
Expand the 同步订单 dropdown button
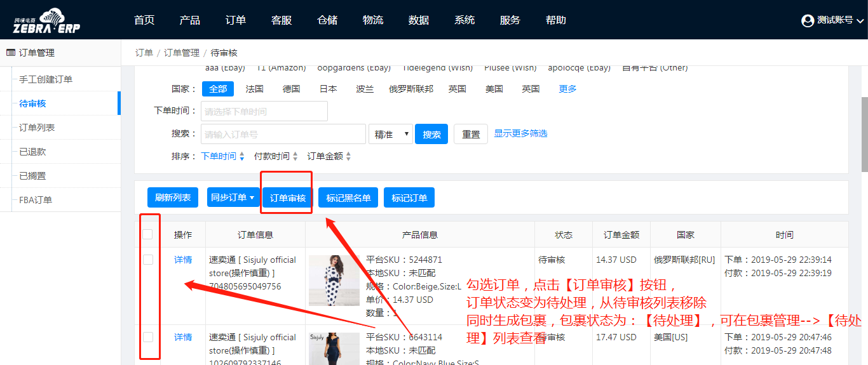[x=233, y=197]
